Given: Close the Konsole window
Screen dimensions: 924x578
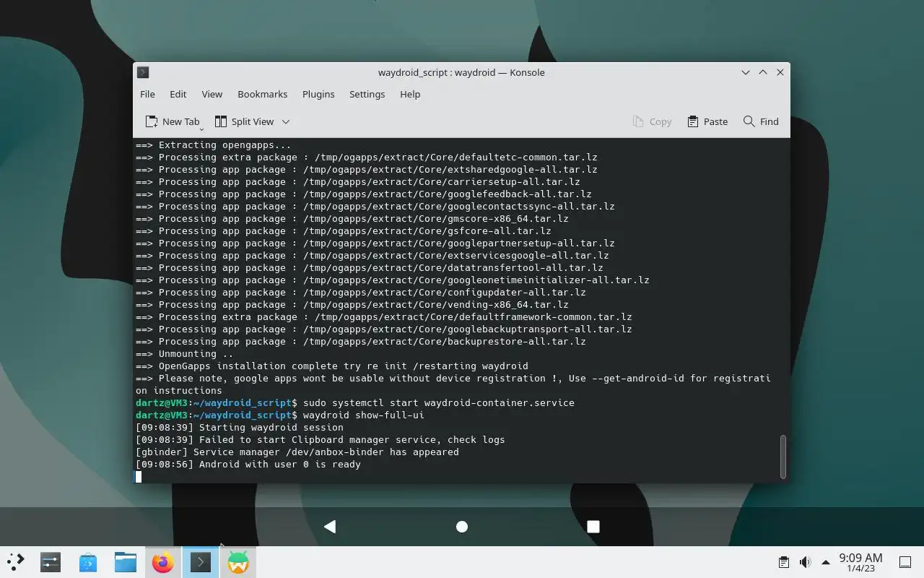Looking at the screenshot, I should point(780,72).
